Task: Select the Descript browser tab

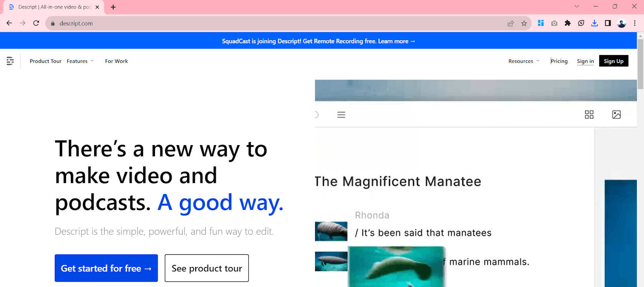Action: [x=54, y=7]
